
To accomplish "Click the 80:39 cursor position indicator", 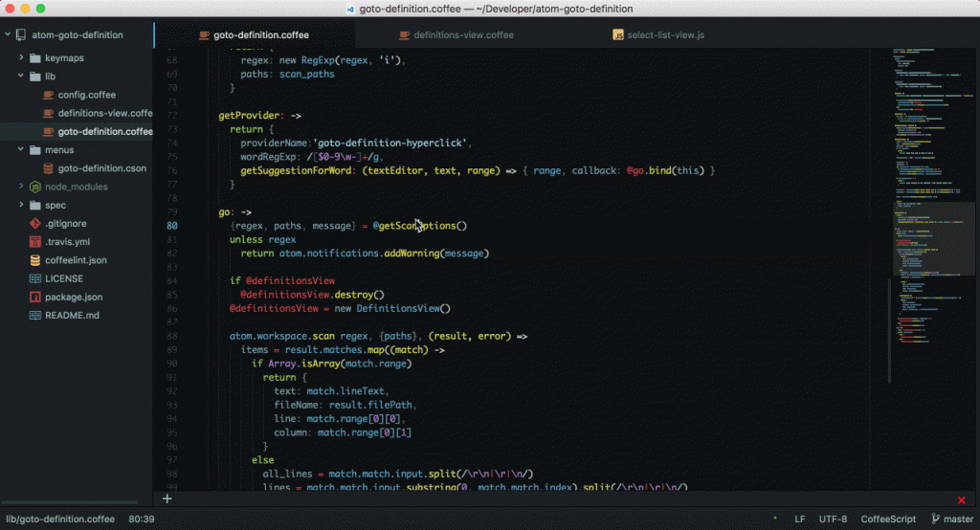I will (143, 519).
